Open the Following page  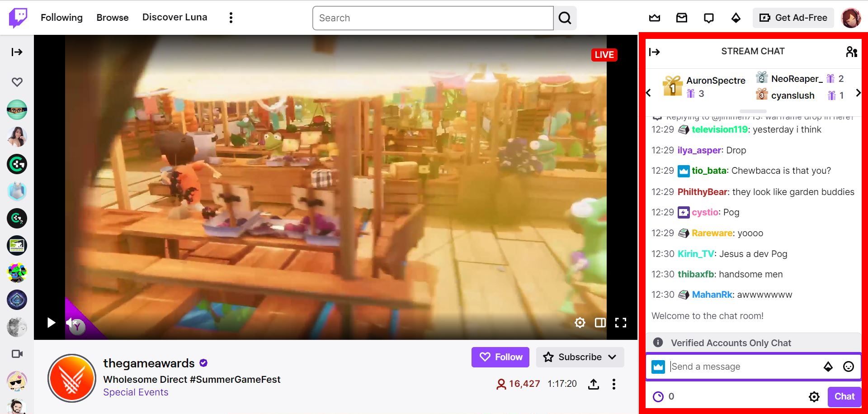click(x=61, y=17)
